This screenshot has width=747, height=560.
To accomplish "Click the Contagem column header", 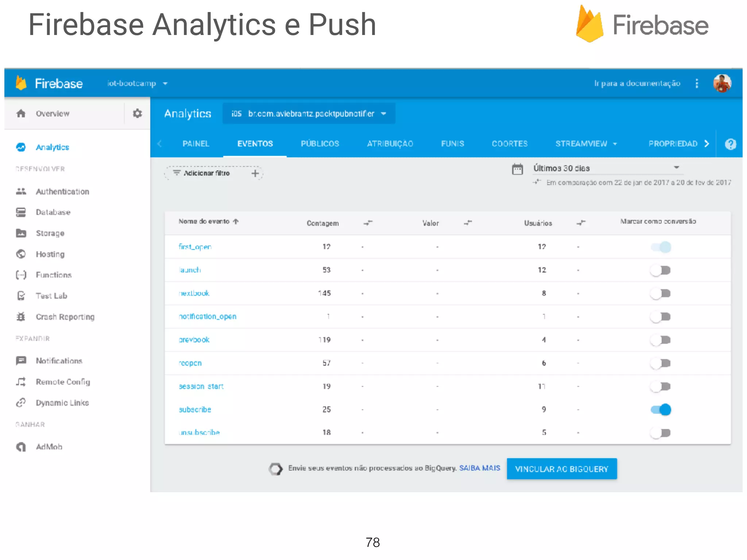I will click(322, 223).
